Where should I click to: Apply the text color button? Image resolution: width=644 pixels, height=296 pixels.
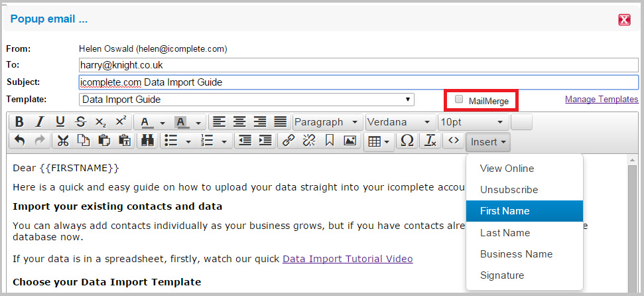point(145,122)
